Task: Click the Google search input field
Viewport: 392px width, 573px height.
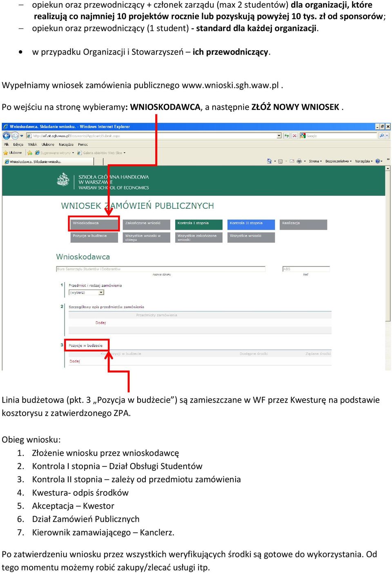Action: [x=342, y=136]
